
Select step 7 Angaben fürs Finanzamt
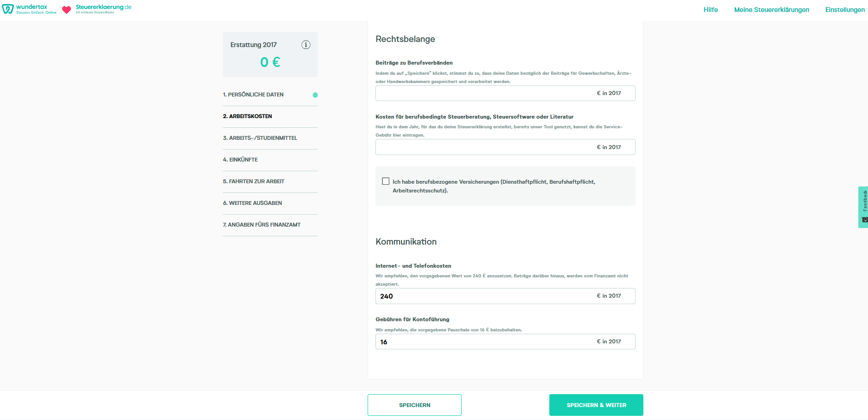click(x=262, y=225)
